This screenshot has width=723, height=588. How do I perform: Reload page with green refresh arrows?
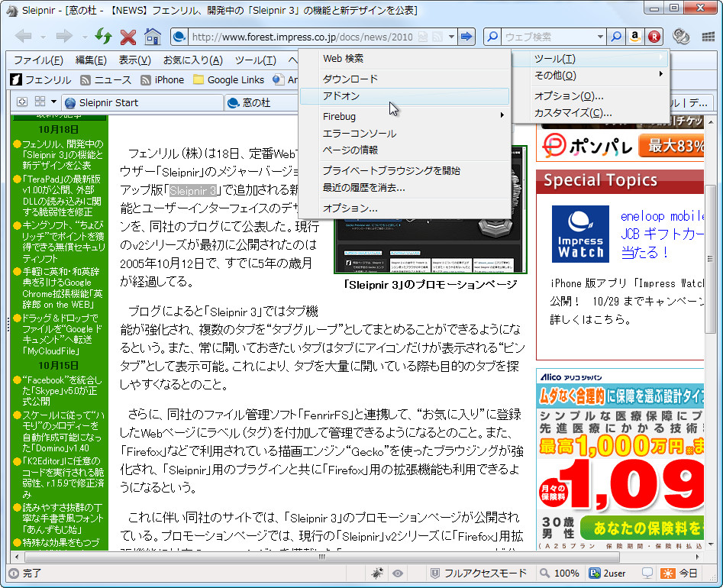(103, 36)
